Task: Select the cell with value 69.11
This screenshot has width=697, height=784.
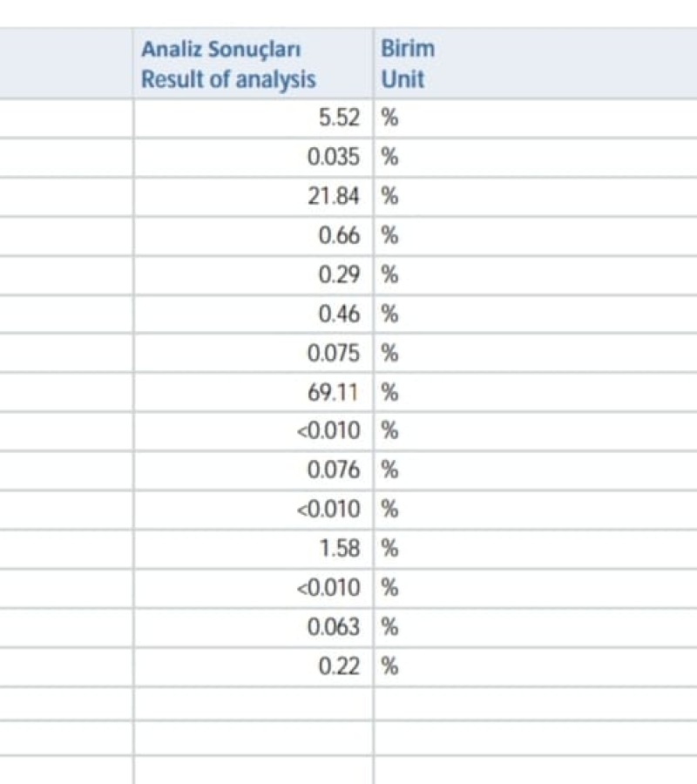Action: pyautogui.click(x=253, y=392)
